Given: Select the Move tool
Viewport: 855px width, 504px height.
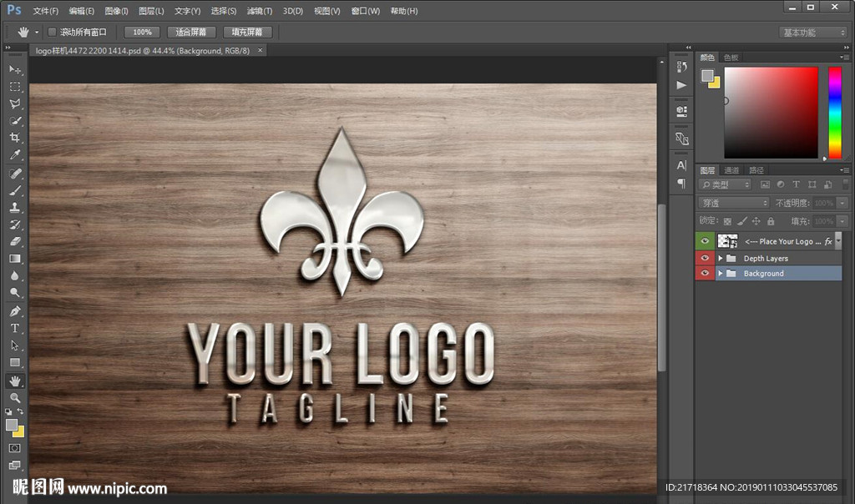Looking at the screenshot, I should (x=15, y=69).
